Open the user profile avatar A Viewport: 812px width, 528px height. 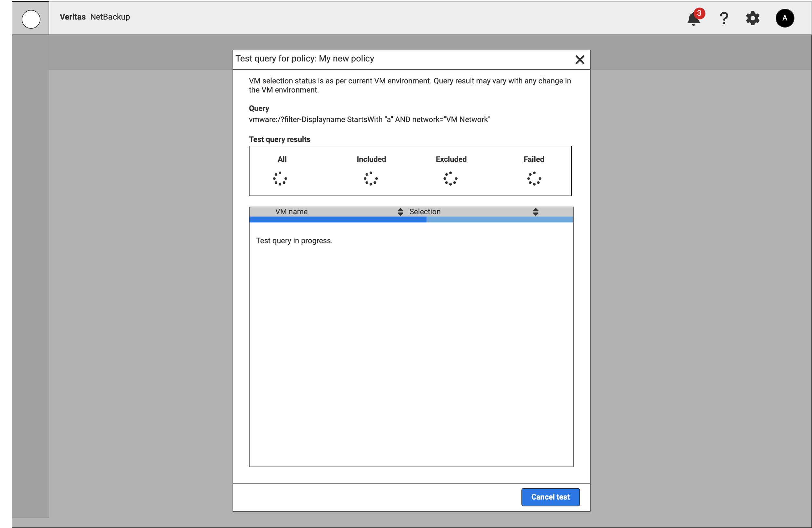coord(784,18)
